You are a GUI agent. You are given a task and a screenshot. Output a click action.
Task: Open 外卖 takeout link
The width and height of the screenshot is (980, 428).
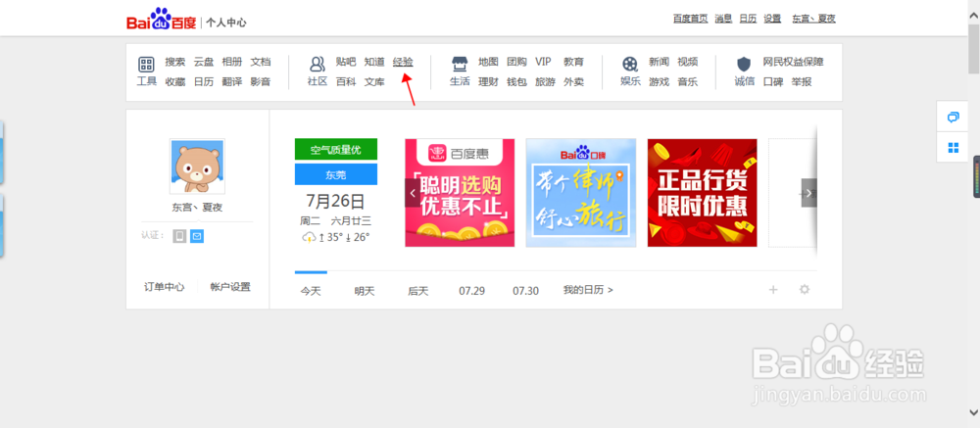click(573, 82)
